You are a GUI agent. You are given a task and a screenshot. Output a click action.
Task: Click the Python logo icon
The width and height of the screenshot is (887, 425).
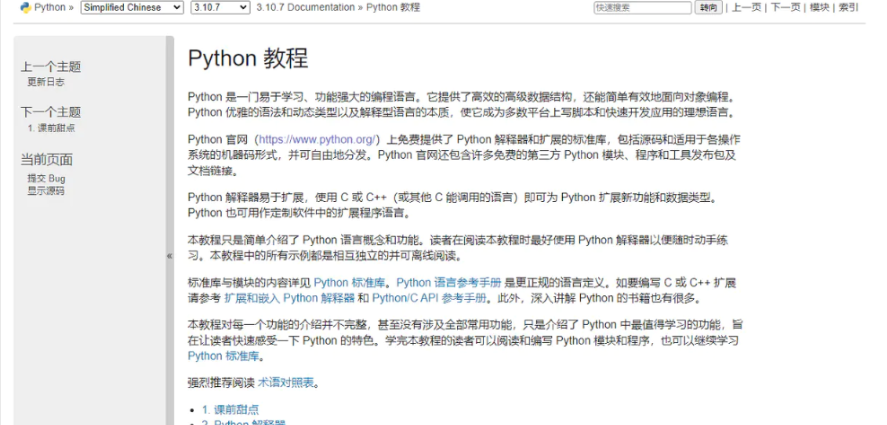[25, 7]
